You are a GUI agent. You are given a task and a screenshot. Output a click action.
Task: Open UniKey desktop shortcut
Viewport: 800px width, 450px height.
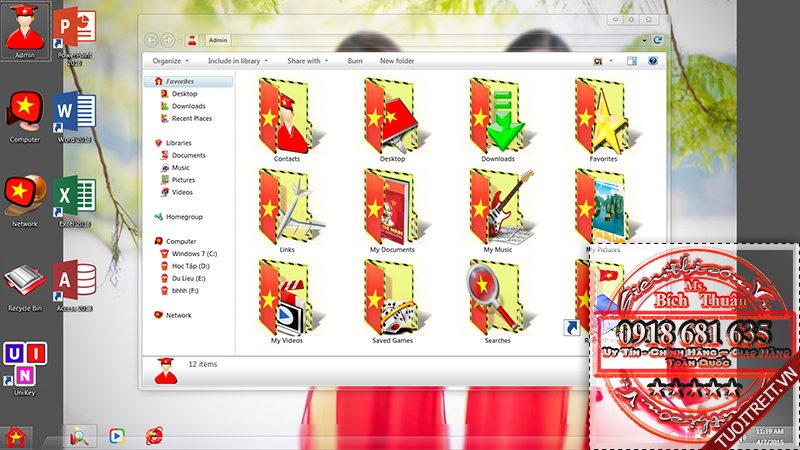[24, 365]
